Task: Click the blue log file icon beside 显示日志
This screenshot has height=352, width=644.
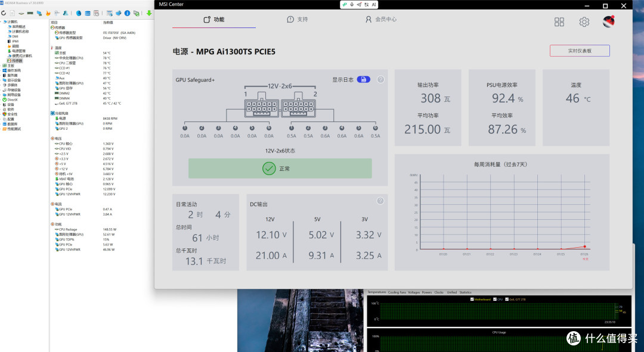Action: tap(364, 80)
